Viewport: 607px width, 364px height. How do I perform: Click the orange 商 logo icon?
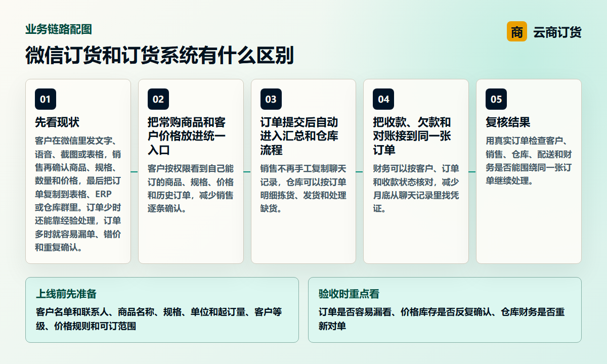tap(516, 32)
